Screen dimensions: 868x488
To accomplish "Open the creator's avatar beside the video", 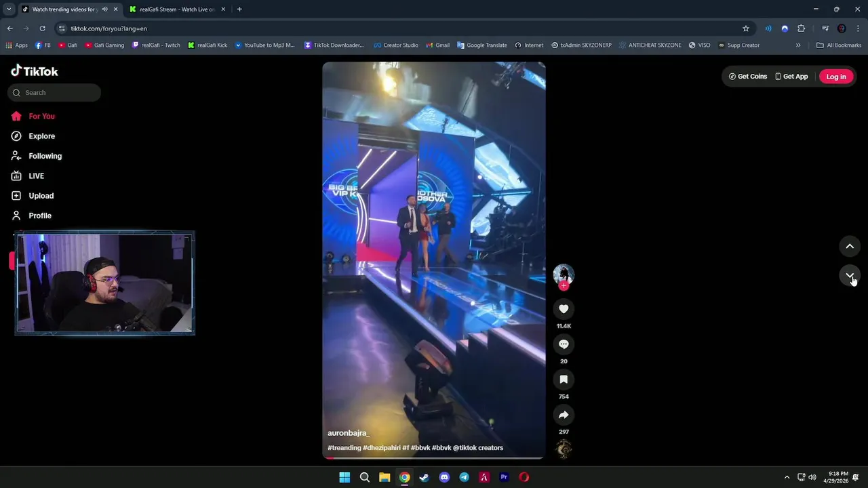I will 564,274.
